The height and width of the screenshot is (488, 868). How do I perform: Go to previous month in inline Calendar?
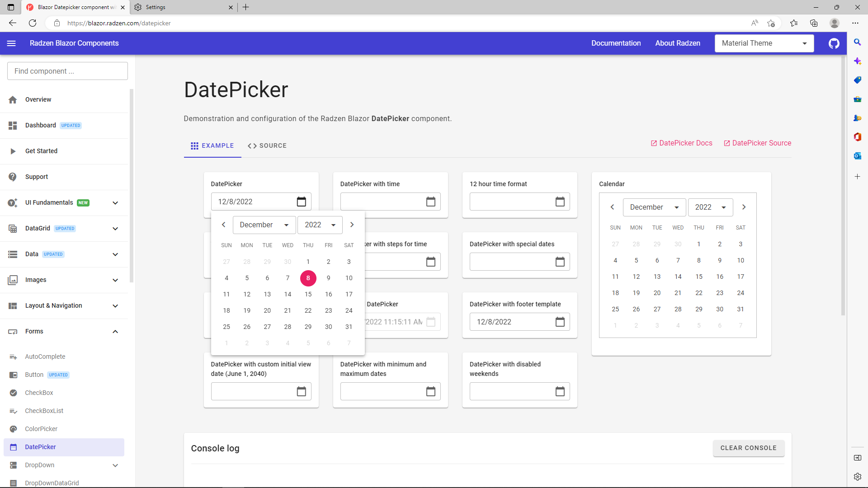[x=613, y=207]
